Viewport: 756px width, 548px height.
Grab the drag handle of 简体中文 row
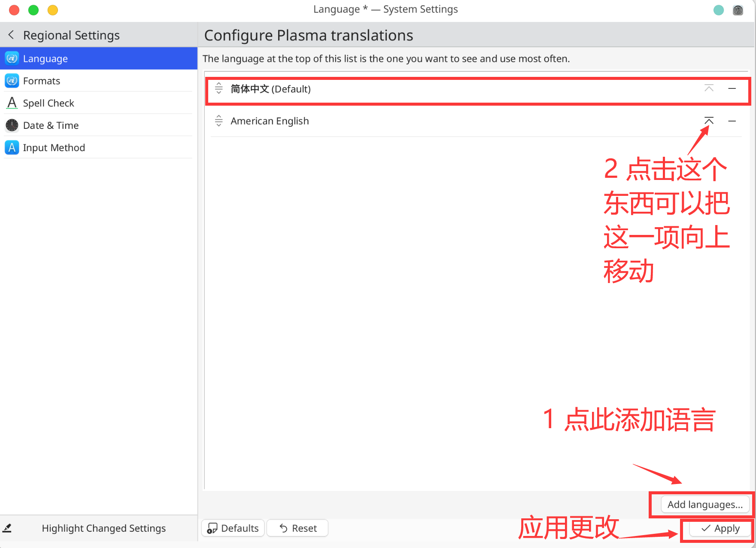point(219,88)
